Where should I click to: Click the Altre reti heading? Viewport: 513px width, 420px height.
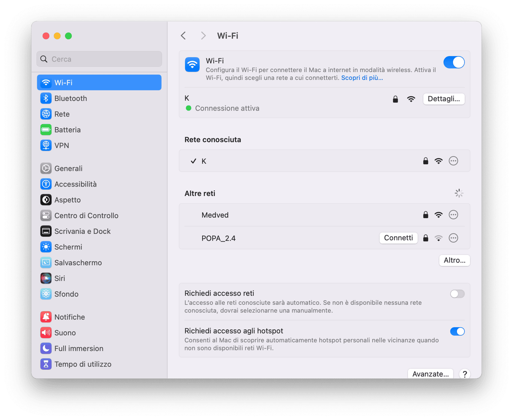(x=200, y=193)
